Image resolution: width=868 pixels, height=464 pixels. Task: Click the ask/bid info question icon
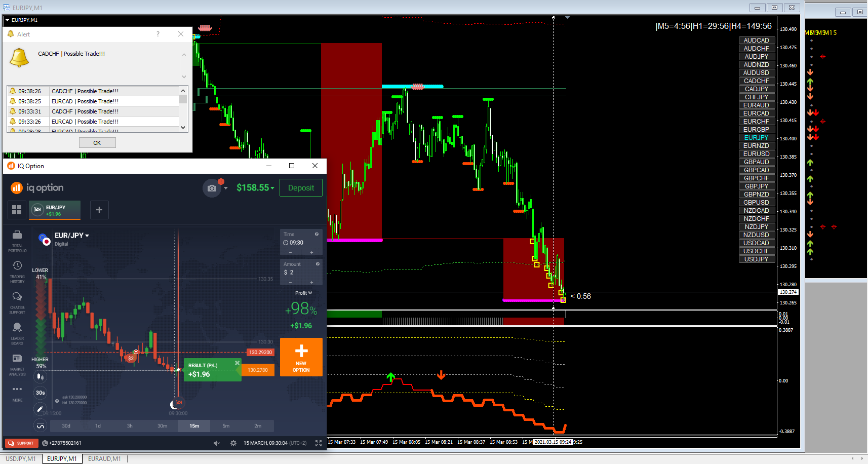coord(57,401)
